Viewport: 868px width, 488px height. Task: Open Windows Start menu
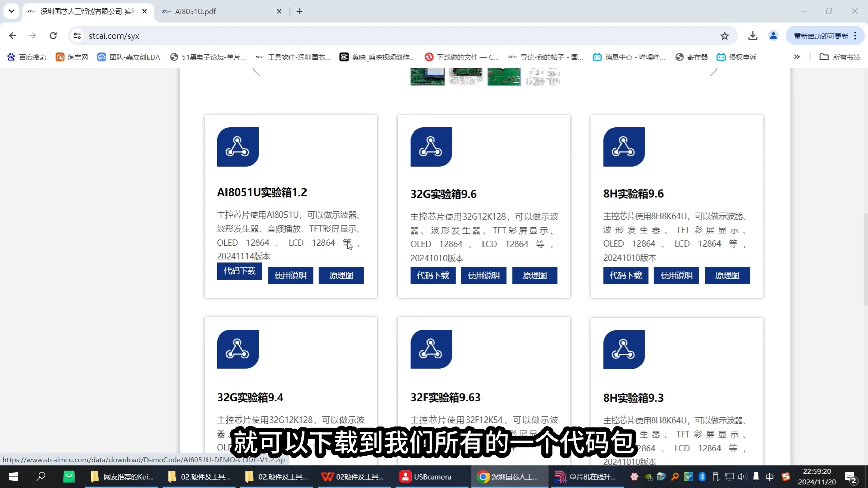[x=13, y=477]
